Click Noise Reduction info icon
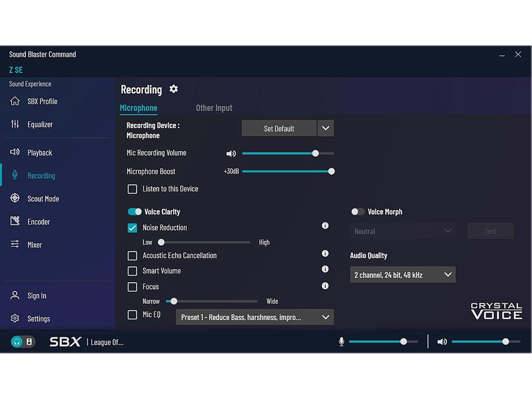Image resolution: width=532 pixels, height=399 pixels. tap(325, 226)
